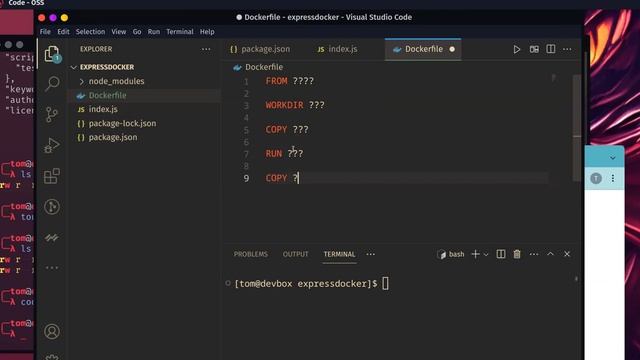Image resolution: width=640 pixels, height=360 pixels.
Task: Open the Source Control view
Action: click(52, 115)
